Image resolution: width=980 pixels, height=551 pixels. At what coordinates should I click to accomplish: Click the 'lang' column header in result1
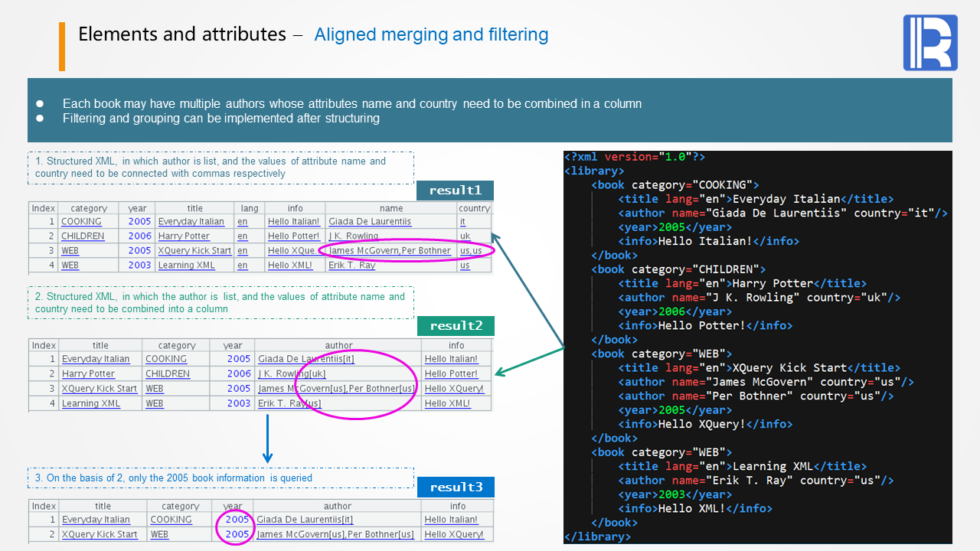pos(250,208)
